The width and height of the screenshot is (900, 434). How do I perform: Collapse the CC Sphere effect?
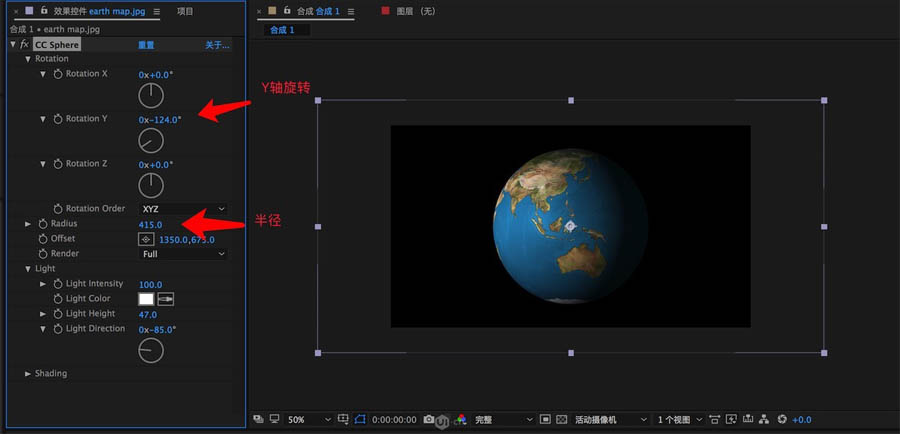(x=13, y=44)
